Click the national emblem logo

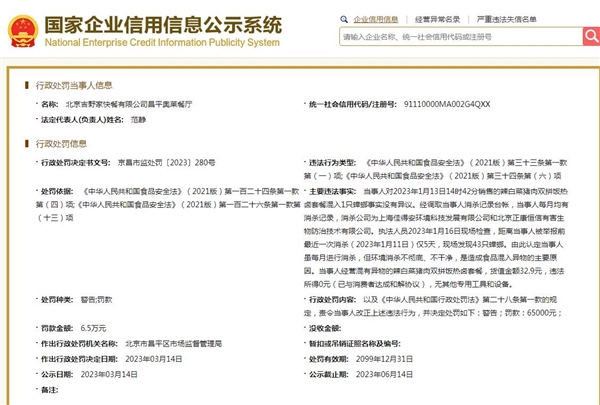(x=23, y=31)
